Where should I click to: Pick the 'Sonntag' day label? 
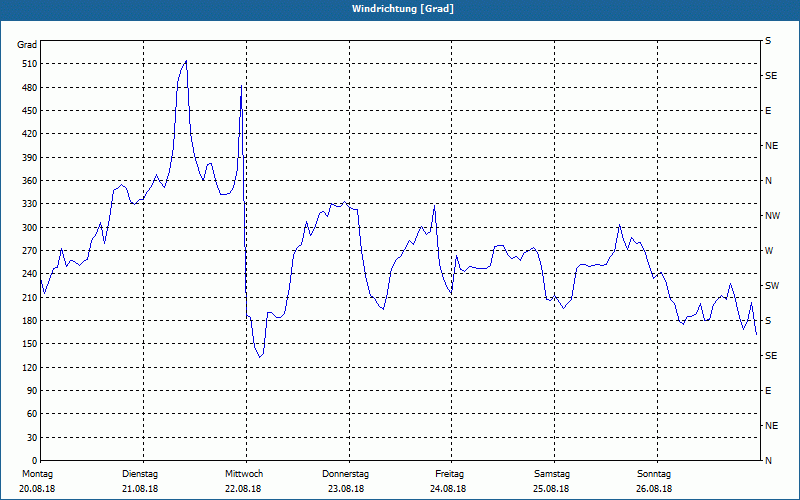[x=654, y=474]
